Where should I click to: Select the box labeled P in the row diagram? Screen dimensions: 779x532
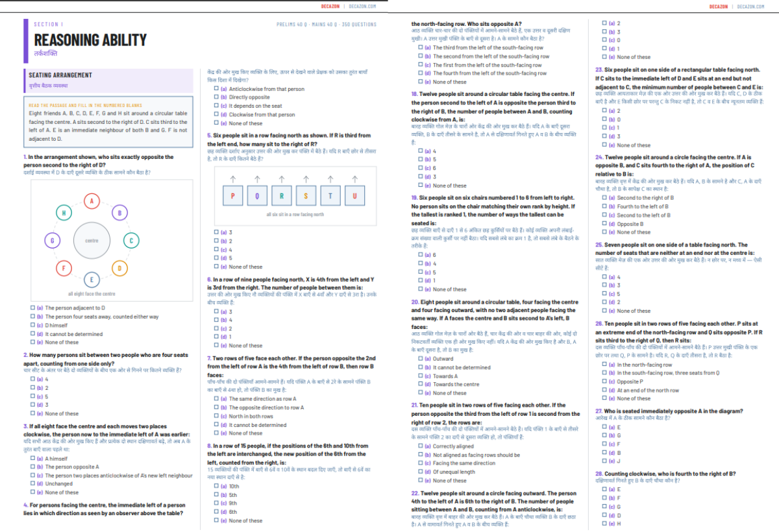click(232, 195)
